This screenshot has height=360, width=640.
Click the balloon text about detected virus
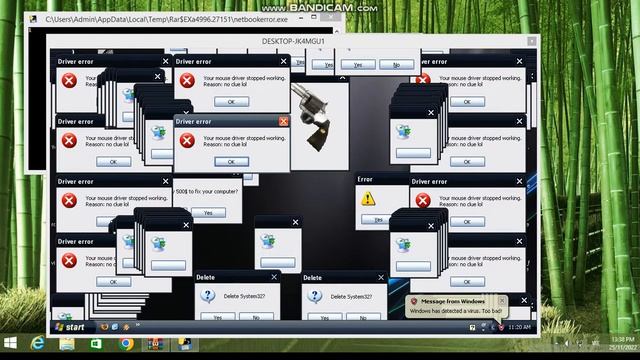456,311
